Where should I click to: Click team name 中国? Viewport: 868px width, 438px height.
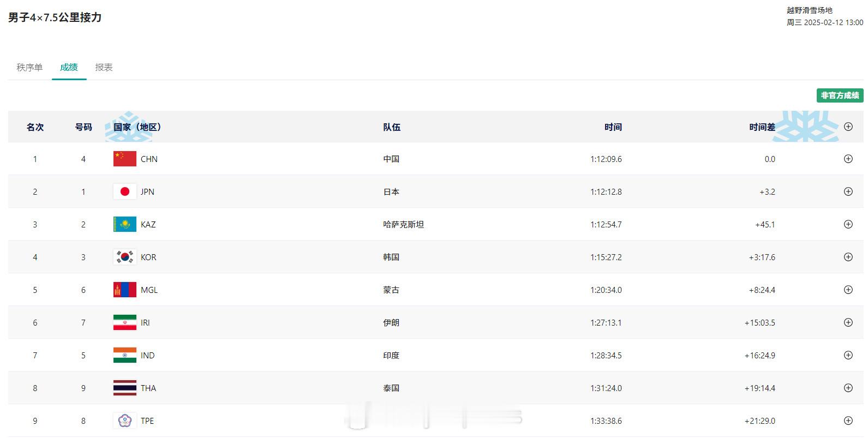(x=391, y=159)
